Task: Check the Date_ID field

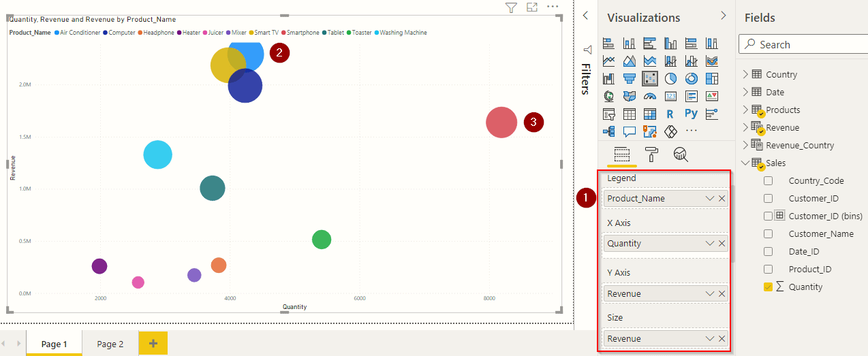Action: point(769,251)
